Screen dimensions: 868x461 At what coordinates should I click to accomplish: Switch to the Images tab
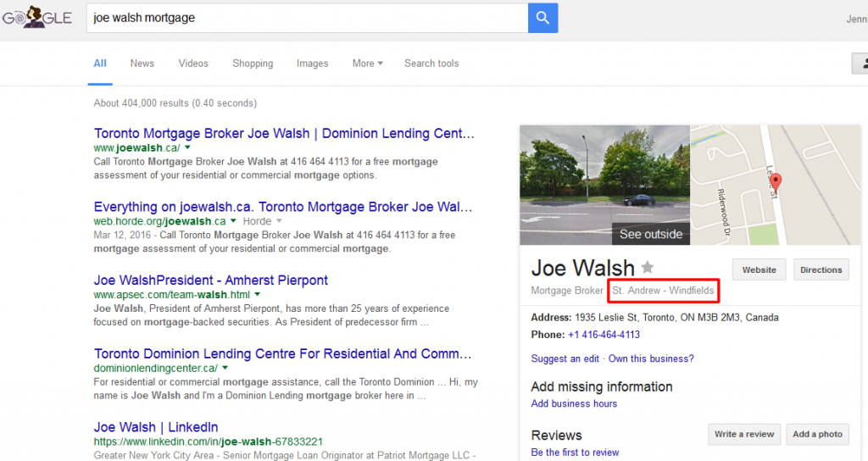312,64
